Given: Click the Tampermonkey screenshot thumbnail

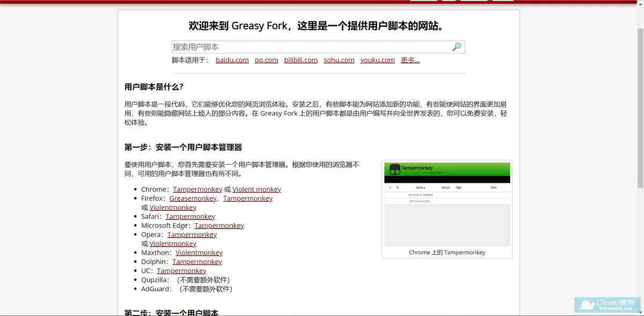Looking at the screenshot, I should pyautogui.click(x=447, y=204).
